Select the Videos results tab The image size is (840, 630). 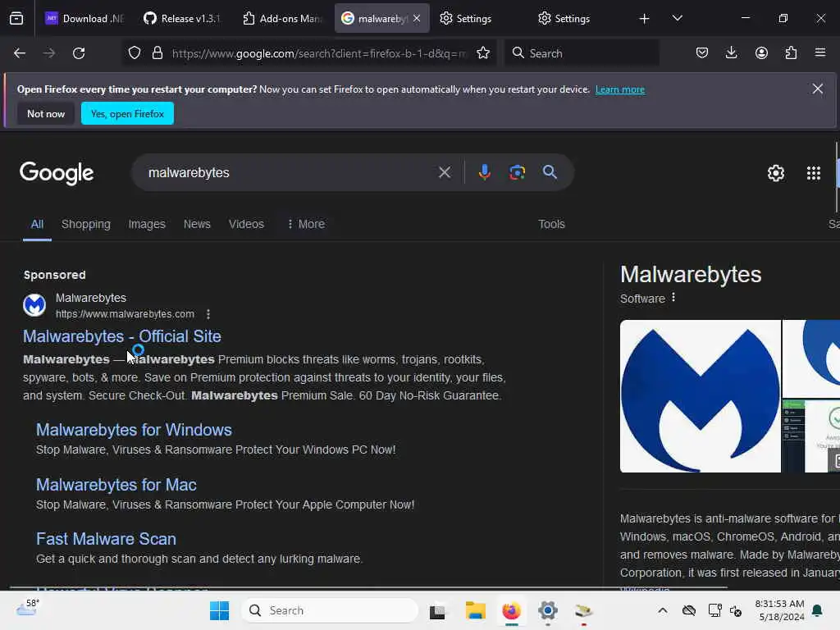pos(246,224)
